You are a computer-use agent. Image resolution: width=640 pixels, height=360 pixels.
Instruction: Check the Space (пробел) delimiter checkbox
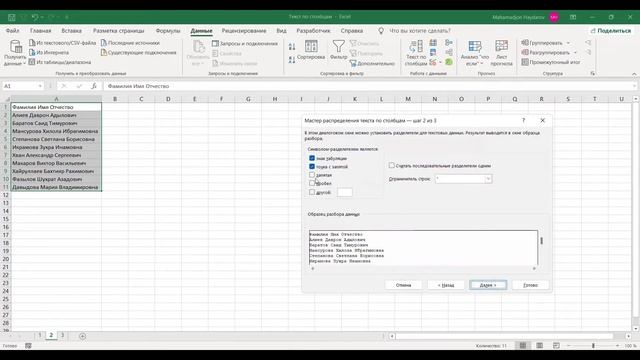[312, 183]
